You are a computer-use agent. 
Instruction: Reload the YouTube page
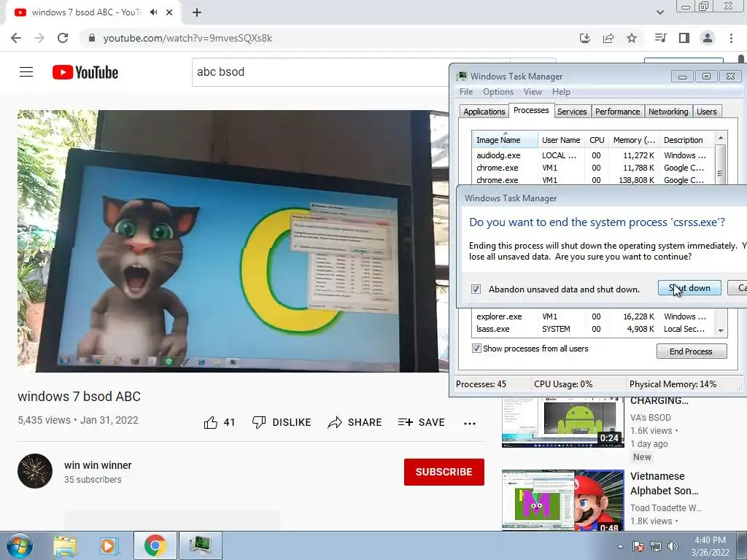[63, 38]
